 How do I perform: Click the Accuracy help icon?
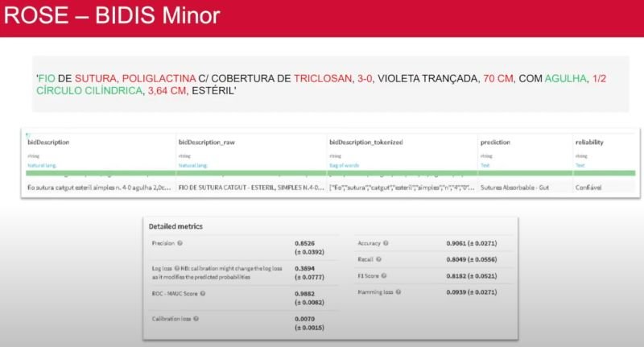tap(386, 243)
